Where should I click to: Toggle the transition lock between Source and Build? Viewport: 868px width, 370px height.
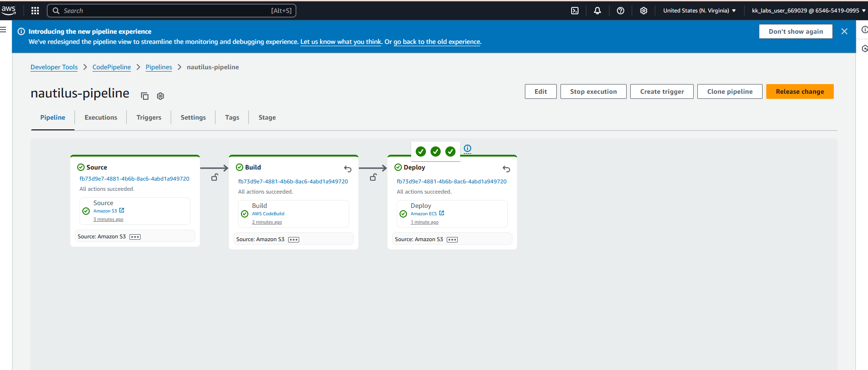[215, 177]
